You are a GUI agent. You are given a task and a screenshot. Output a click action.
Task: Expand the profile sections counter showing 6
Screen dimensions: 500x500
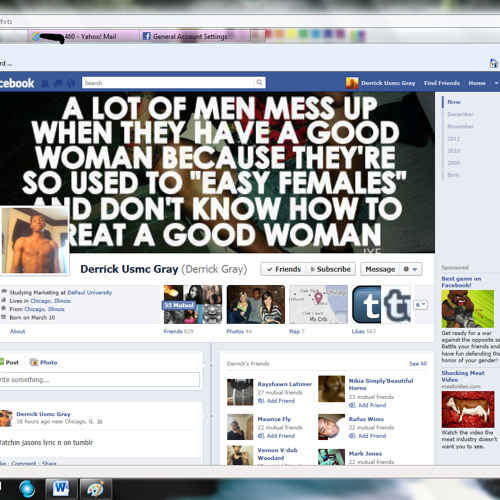tap(421, 304)
